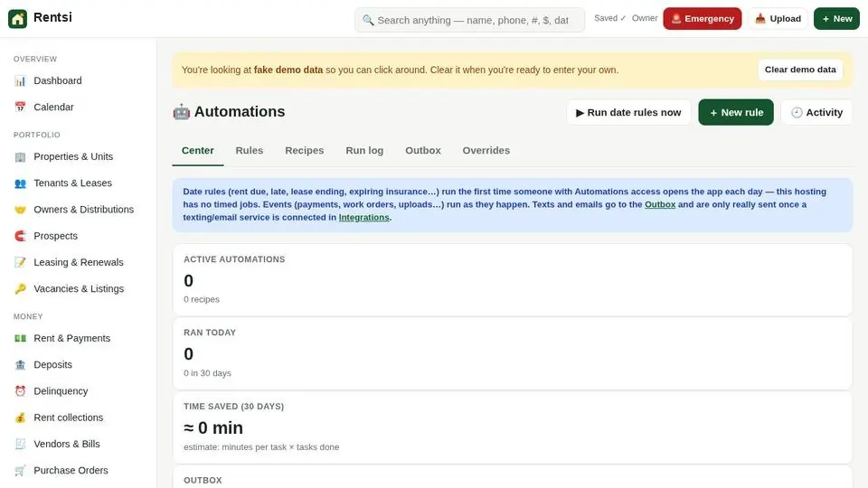
Task: Open the Rules tab
Action: 250,151
